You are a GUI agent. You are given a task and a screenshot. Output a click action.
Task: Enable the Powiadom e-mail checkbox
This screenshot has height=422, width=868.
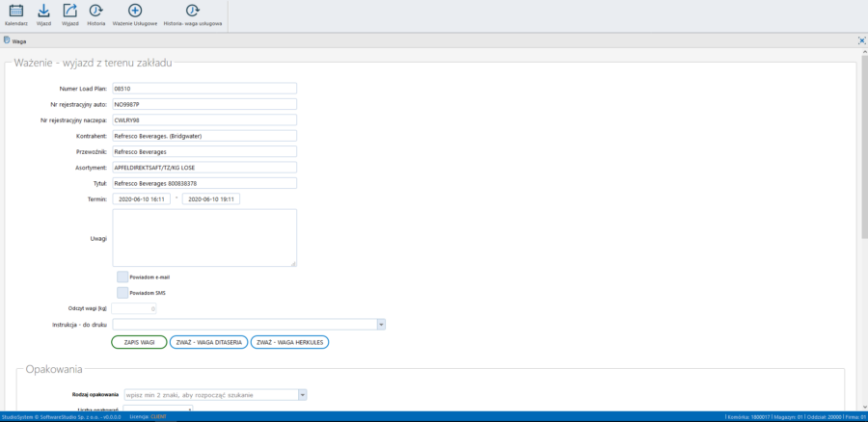pyautogui.click(x=122, y=277)
